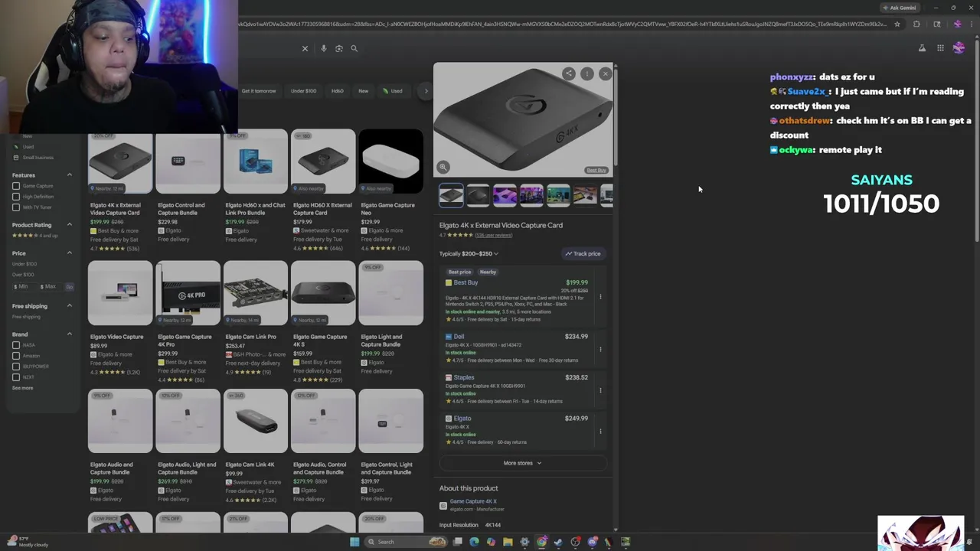Image resolution: width=980 pixels, height=551 pixels.
Task: Open File Explorer from taskbar
Action: pyautogui.click(x=508, y=542)
